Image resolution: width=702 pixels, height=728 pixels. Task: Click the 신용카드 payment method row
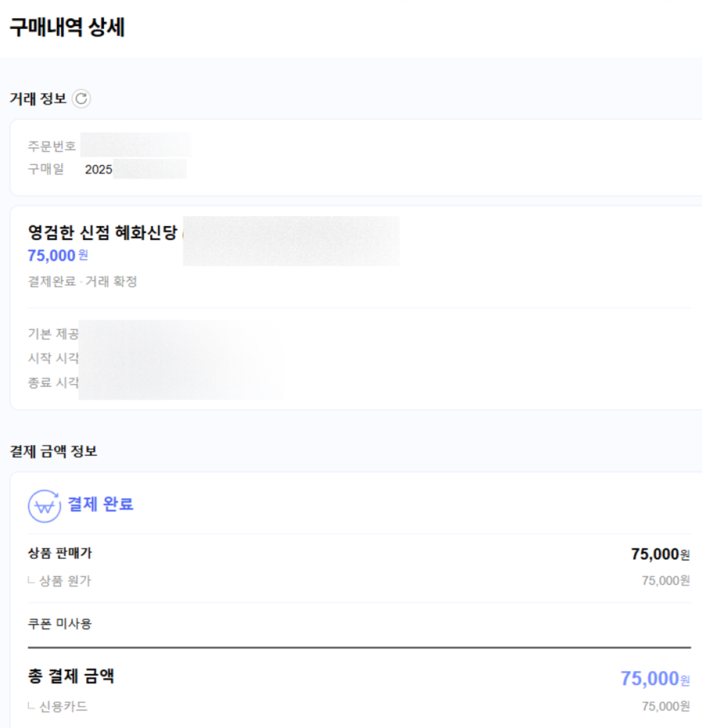(x=63, y=707)
